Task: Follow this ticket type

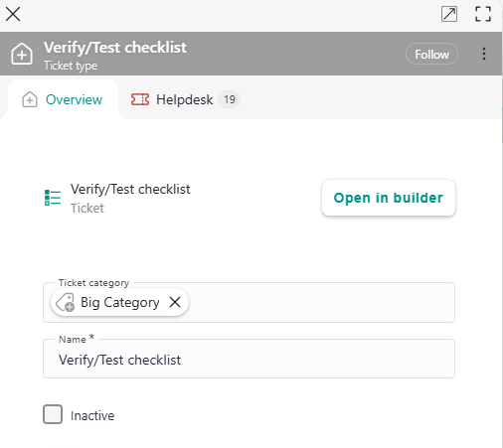Action: click(431, 54)
